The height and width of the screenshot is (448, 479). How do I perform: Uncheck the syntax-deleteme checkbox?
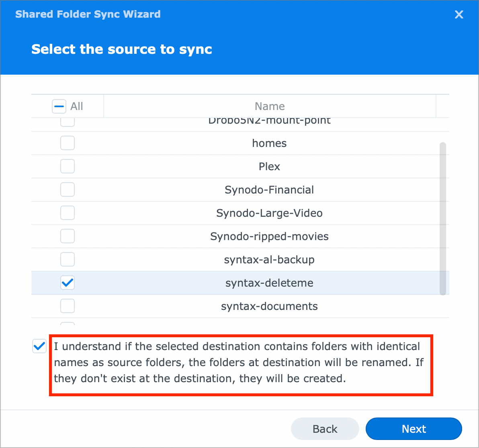coord(68,283)
